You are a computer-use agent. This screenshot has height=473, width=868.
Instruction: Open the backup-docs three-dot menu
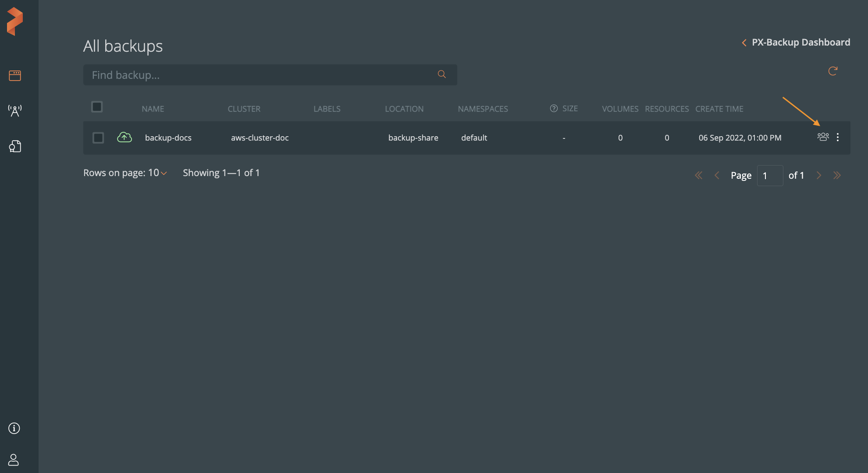838,138
